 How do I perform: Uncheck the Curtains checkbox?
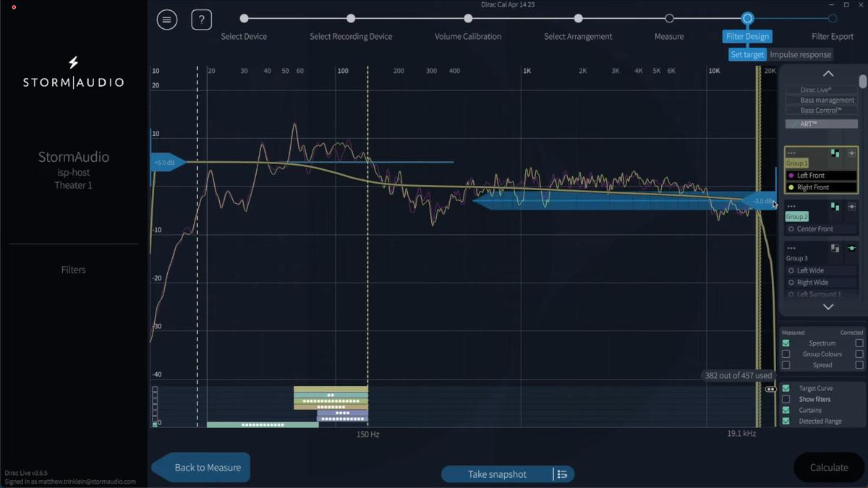786,410
